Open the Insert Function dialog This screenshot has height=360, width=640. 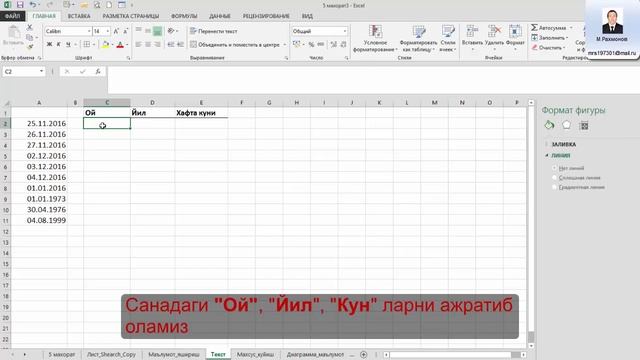point(98,71)
